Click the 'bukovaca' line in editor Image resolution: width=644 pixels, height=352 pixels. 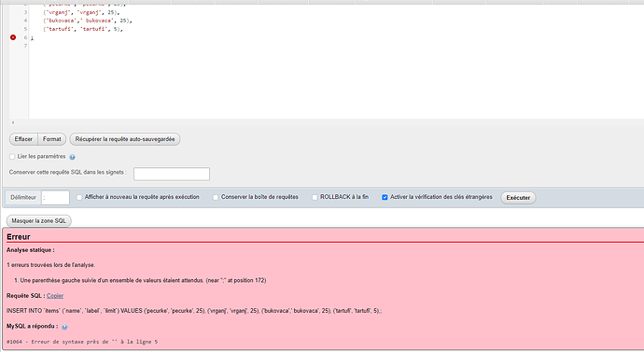(x=88, y=21)
